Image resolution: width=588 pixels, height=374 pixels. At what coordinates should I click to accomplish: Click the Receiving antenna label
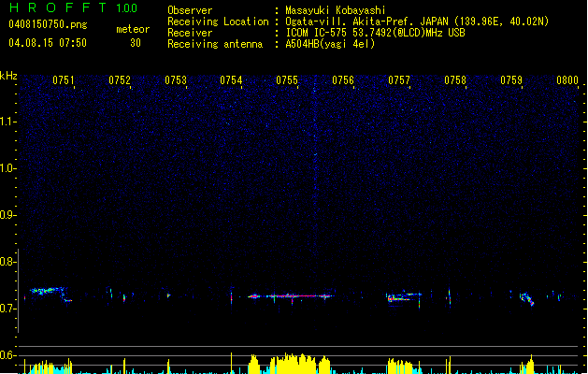(x=215, y=44)
